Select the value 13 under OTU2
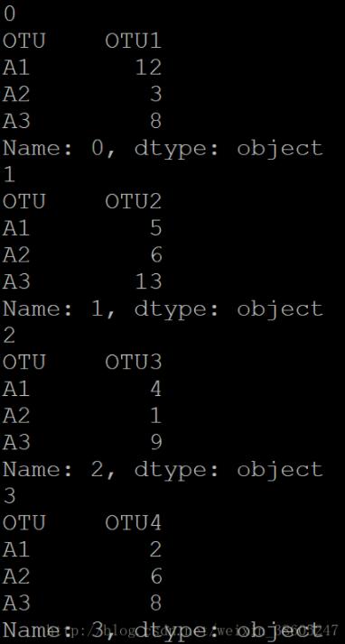 point(148,281)
